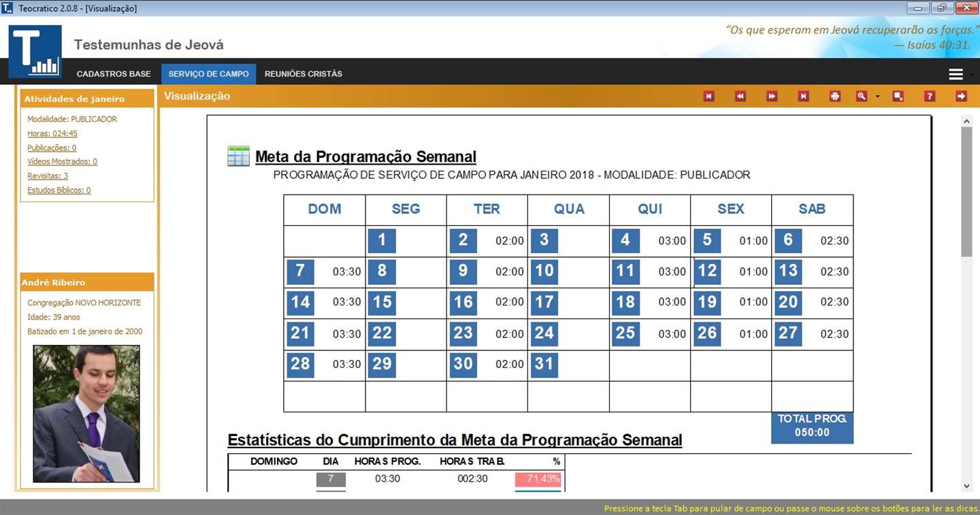Select day 18 in the calendar
980x515 pixels.
coord(625,303)
